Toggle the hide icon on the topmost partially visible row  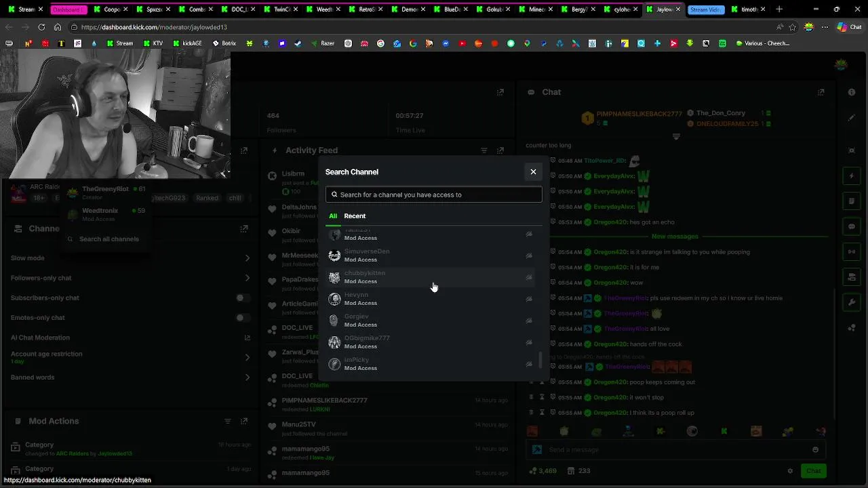pyautogui.click(x=529, y=234)
